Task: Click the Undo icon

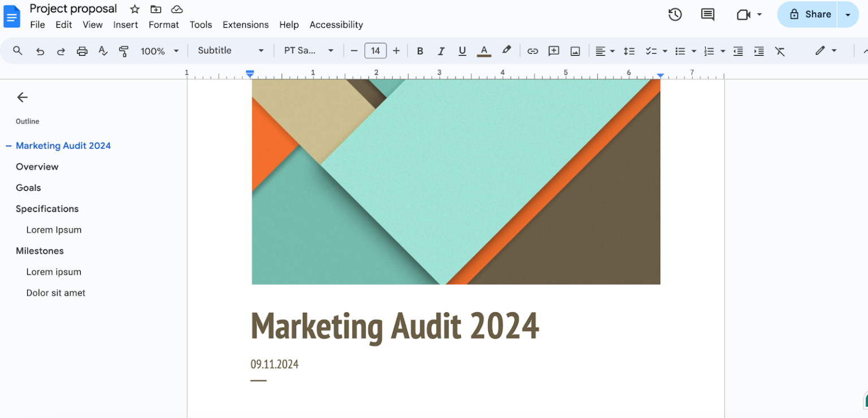Action: tap(40, 50)
